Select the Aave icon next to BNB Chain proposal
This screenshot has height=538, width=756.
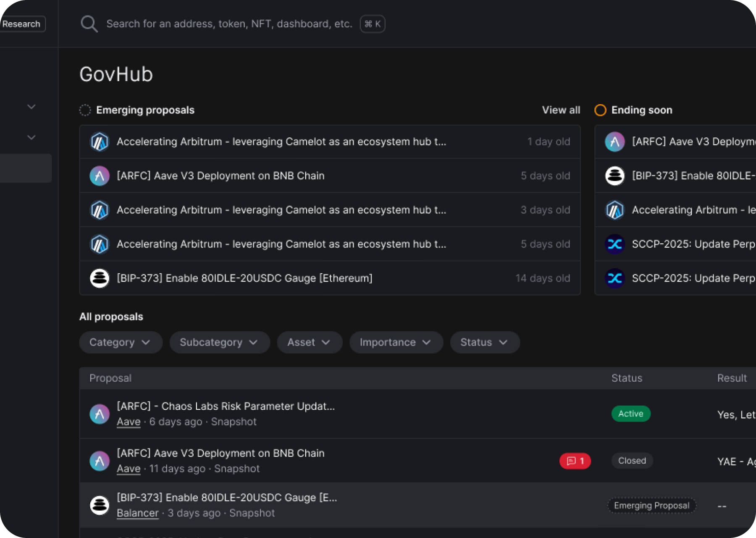[x=100, y=176]
